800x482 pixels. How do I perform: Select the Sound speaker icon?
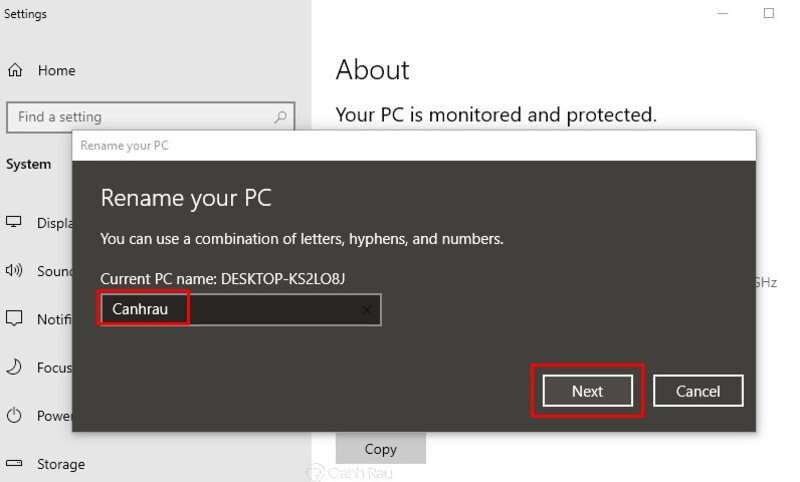14,270
